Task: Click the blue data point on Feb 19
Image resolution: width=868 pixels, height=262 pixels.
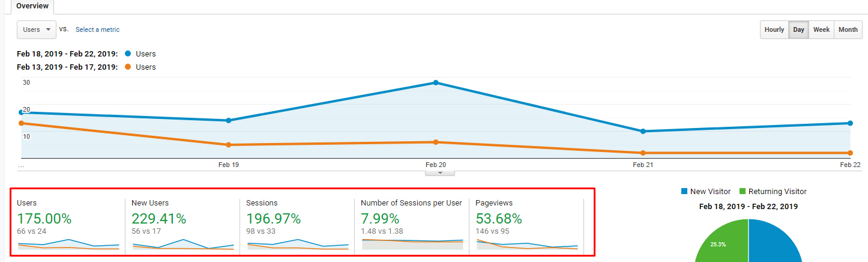Action: (x=228, y=121)
